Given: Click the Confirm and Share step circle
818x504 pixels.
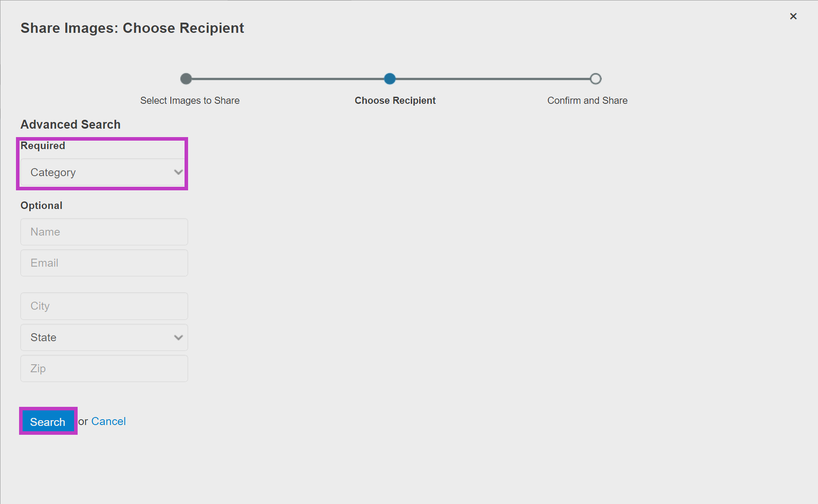Looking at the screenshot, I should [x=595, y=79].
